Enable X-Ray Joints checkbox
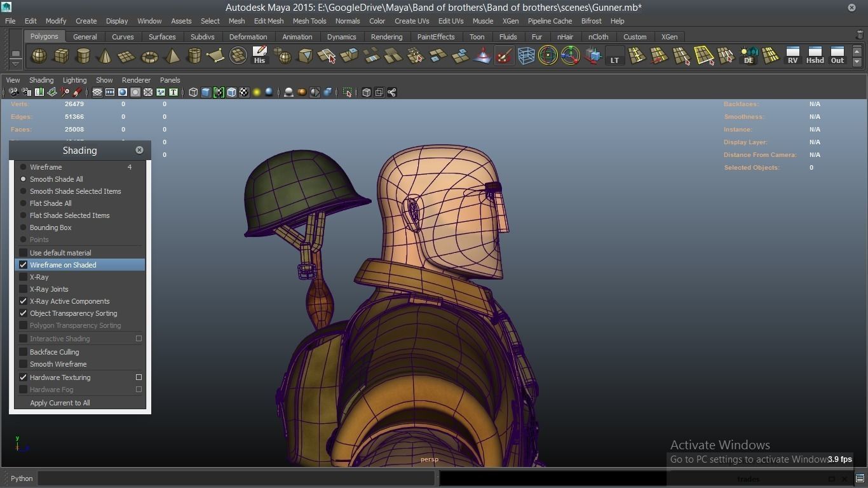 [x=24, y=289]
